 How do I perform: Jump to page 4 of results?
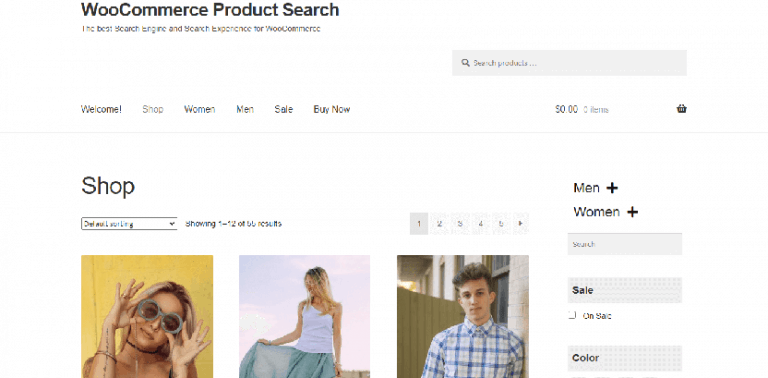[480, 223]
